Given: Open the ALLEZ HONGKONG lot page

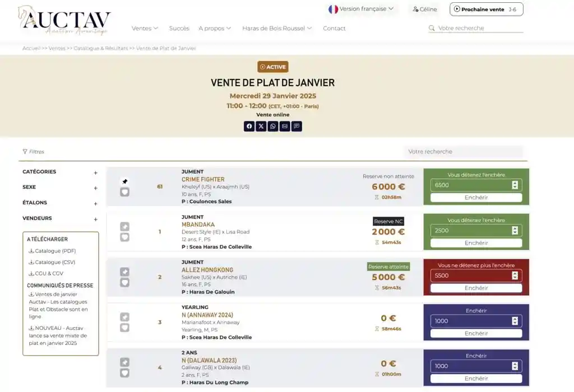Looking at the screenshot, I should 207,270.
